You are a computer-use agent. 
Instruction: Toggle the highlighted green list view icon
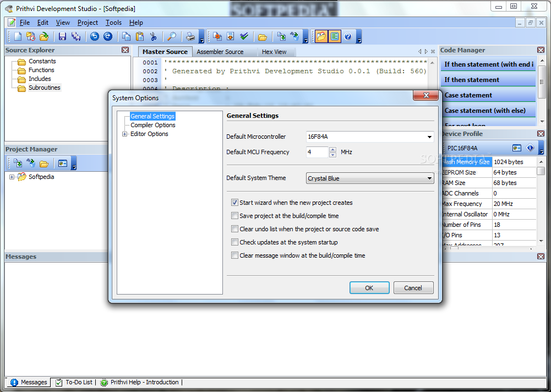click(x=335, y=36)
